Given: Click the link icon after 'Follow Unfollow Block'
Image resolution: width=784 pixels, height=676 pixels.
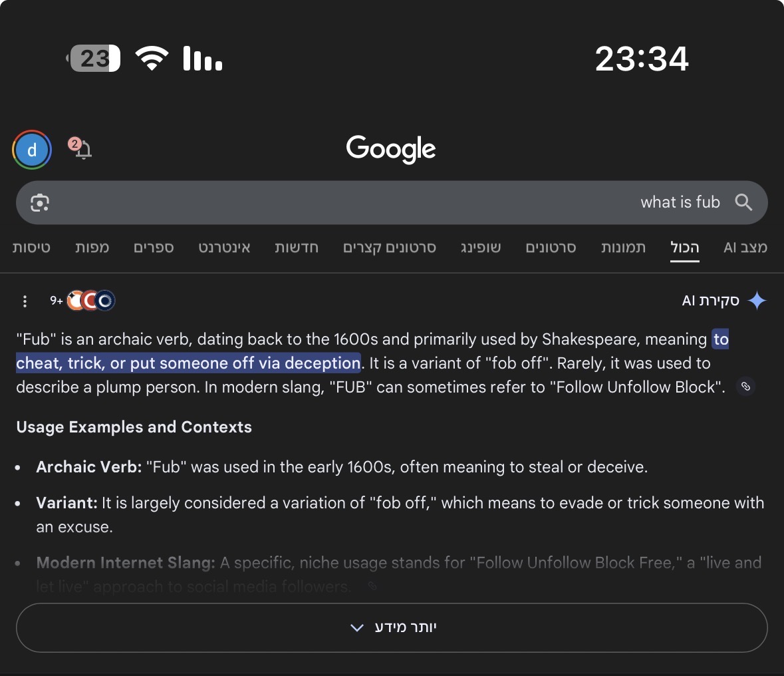Looking at the screenshot, I should click(x=745, y=387).
